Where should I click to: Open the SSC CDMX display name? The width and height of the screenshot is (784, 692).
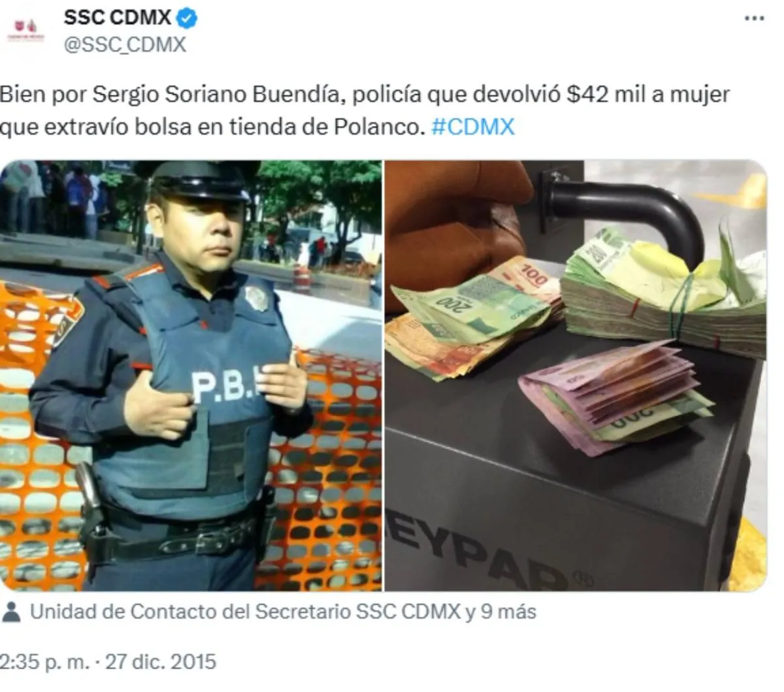pos(118,18)
